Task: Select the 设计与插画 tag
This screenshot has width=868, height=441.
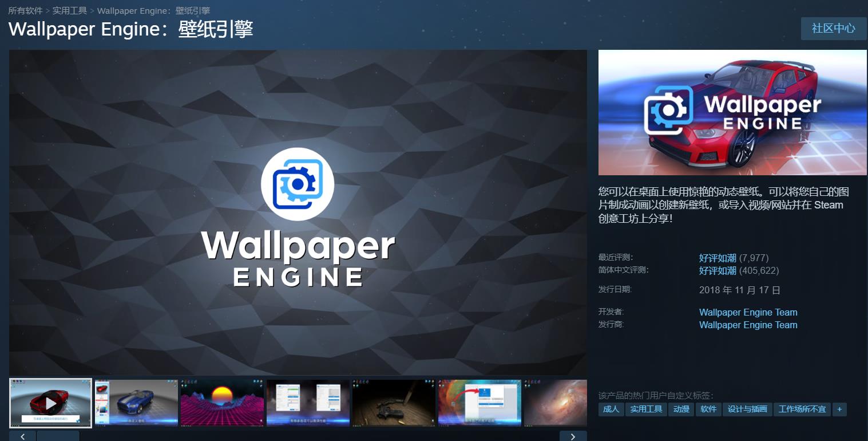Action: [747, 409]
